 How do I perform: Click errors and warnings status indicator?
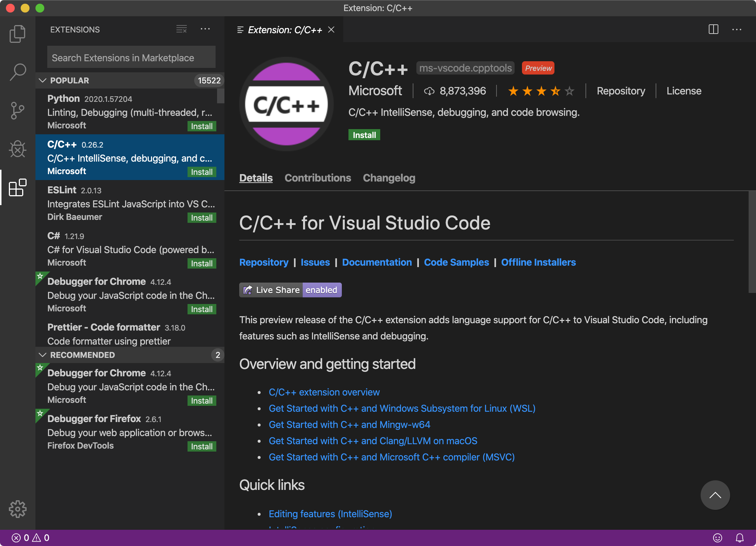point(30,538)
